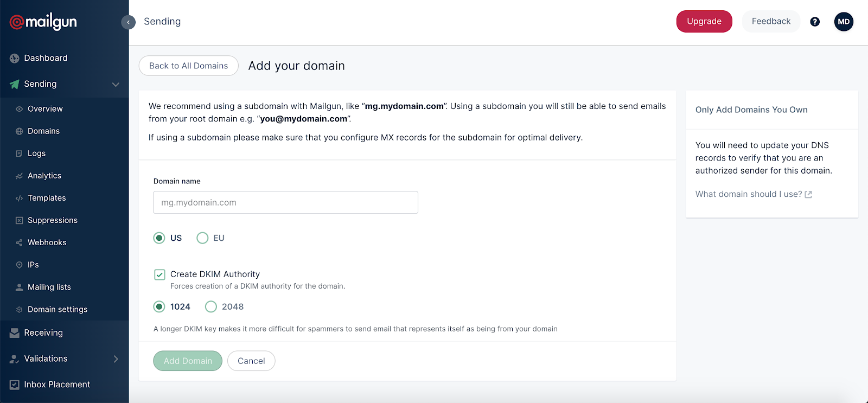This screenshot has height=403, width=868.
Task: Click the Receiving inbox icon
Action: 15,333
